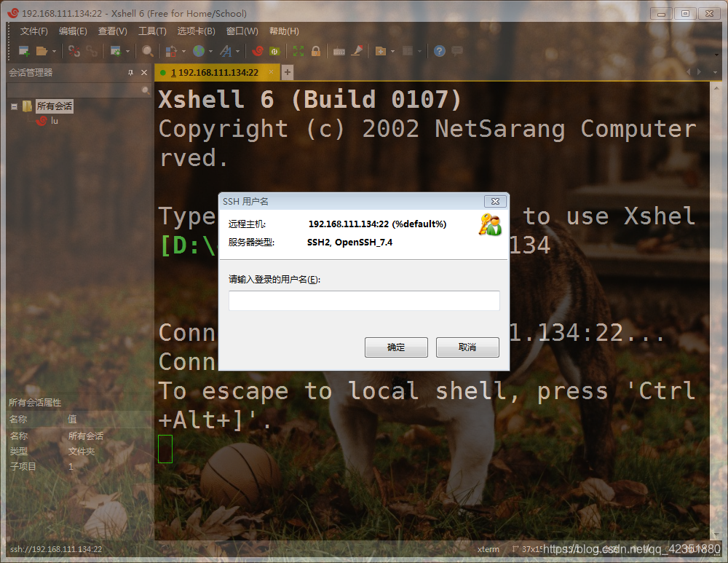728x563 pixels.
Task: Click the username input field
Action: 364,301
